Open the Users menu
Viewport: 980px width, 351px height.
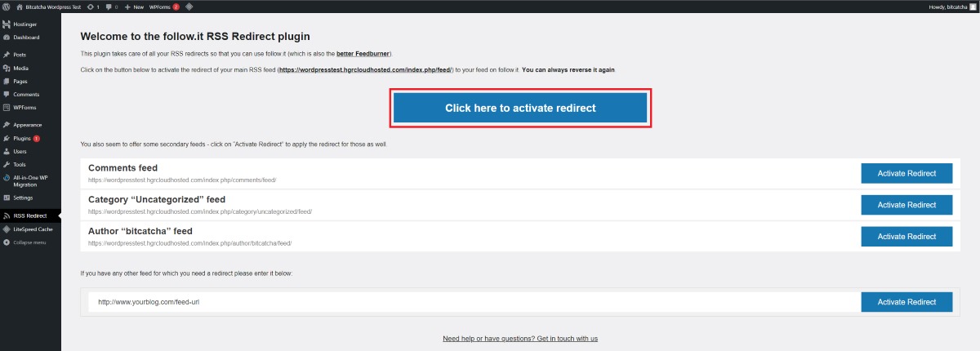[30, 151]
